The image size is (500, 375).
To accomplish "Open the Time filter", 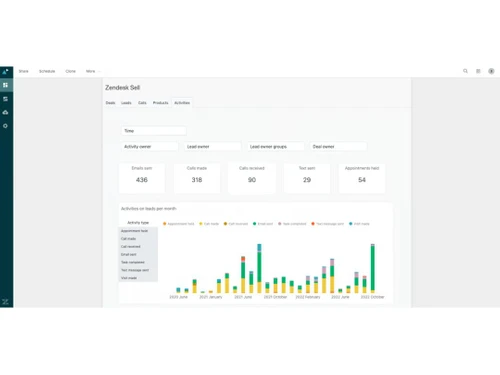I will click(x=154, y=131).
